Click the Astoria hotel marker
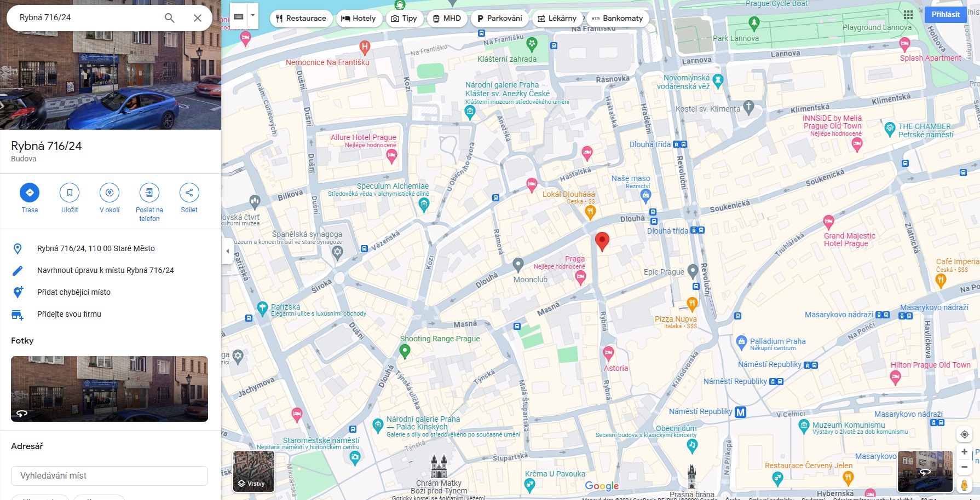980x500 pixels. pyautogui.click(x=608, y=353)
